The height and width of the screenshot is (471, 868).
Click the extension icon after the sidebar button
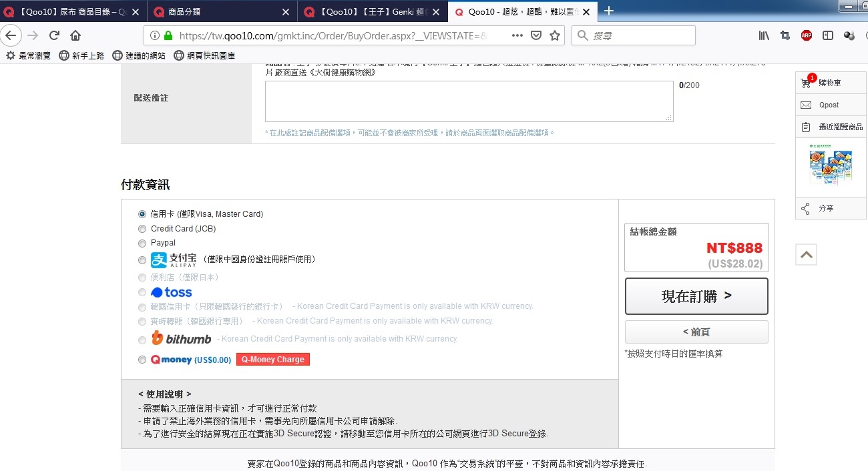click(849, 35)
